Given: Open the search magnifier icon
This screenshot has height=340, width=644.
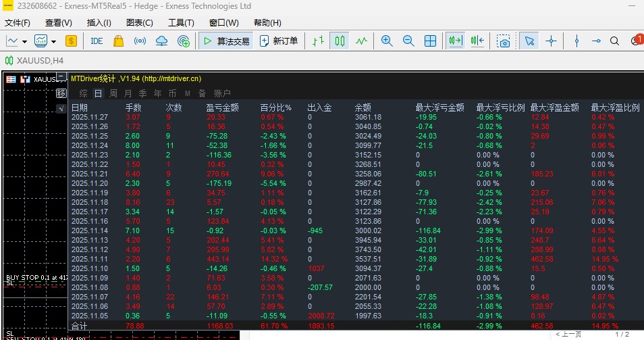Looking at the screenshot, I should coord(614,41).
